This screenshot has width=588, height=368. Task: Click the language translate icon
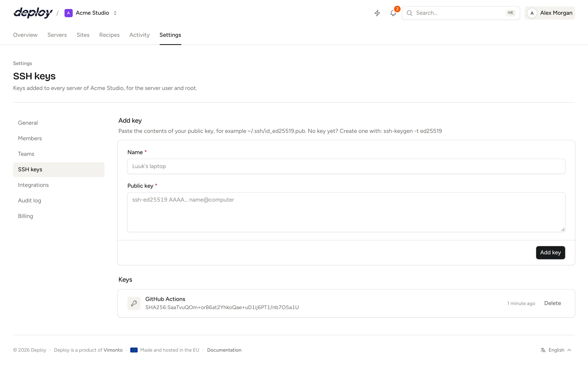[543, 350]
